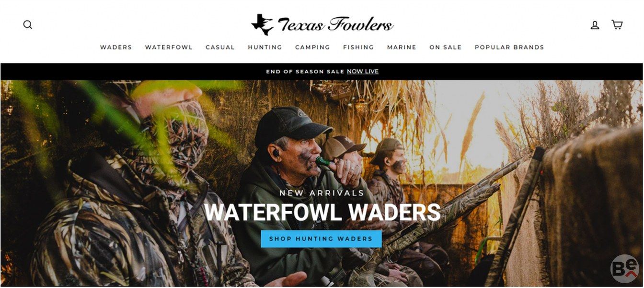
Task: Open the Waders menu
Action: [116, 47]
